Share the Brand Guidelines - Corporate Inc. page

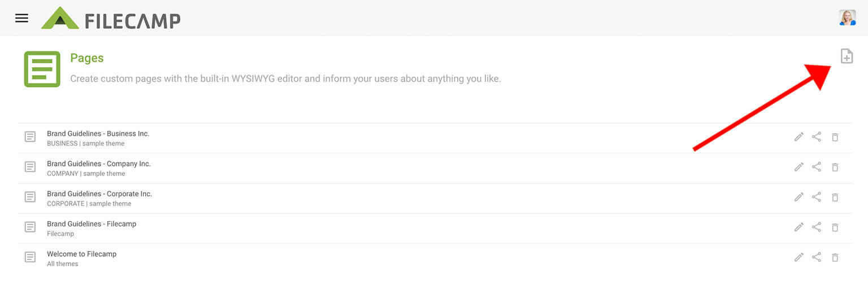pos(817,197)
